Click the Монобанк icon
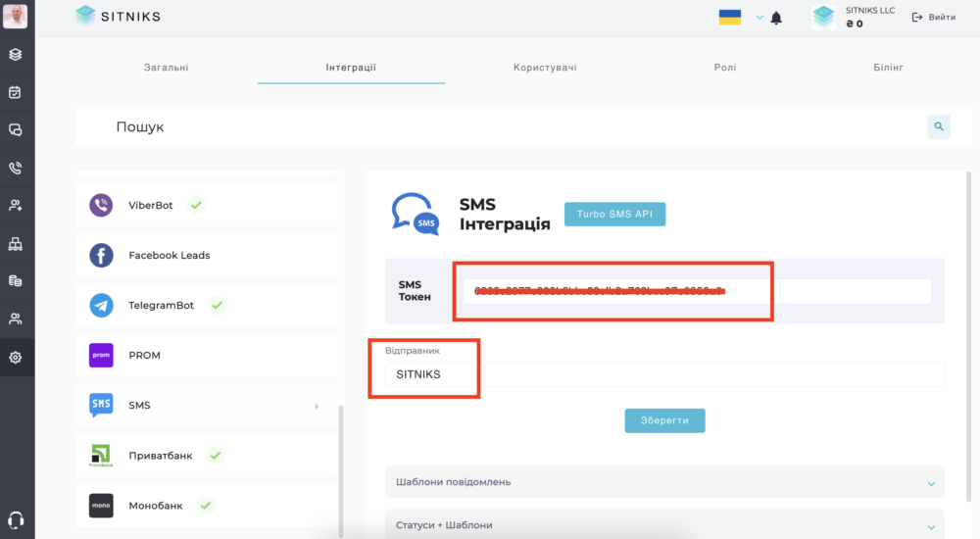 pos(101,506)
